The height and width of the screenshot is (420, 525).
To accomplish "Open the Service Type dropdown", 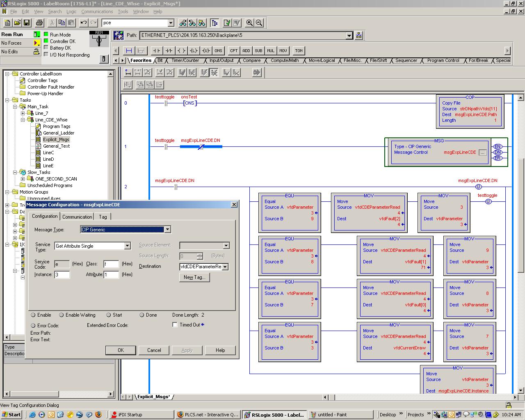I will coord(127,246).
